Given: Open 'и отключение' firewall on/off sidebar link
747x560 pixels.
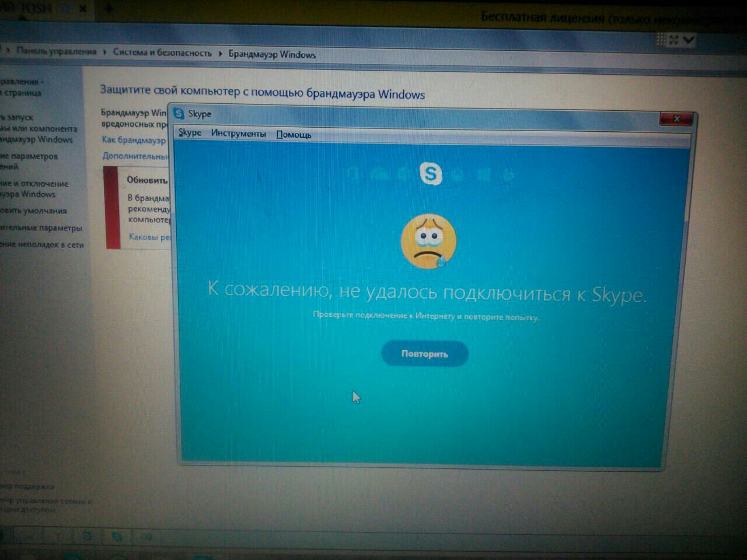Looking at the screenshot, I should tap(34, 188).
